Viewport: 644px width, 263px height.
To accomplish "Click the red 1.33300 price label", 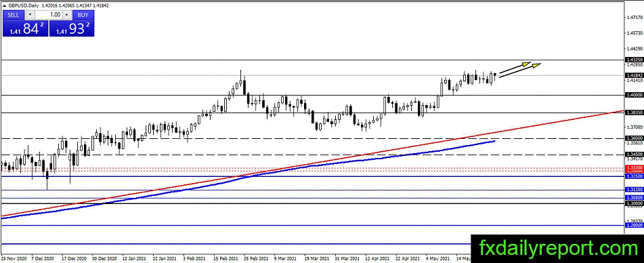I will tap(634, 168).
